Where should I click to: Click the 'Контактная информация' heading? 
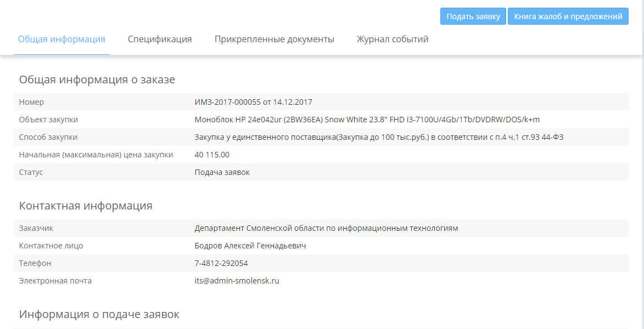86,206
